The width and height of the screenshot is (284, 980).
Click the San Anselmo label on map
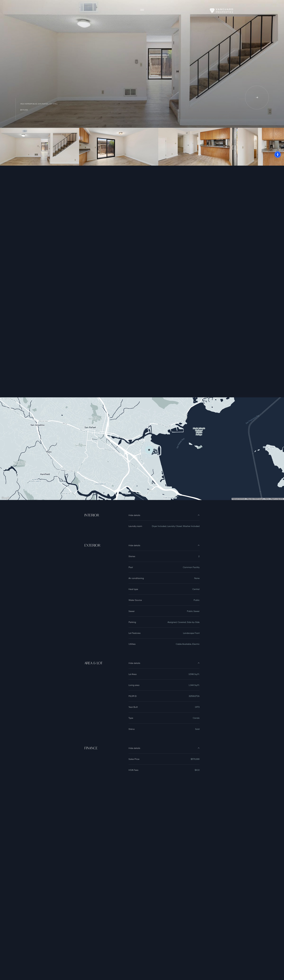click(37, 425)
